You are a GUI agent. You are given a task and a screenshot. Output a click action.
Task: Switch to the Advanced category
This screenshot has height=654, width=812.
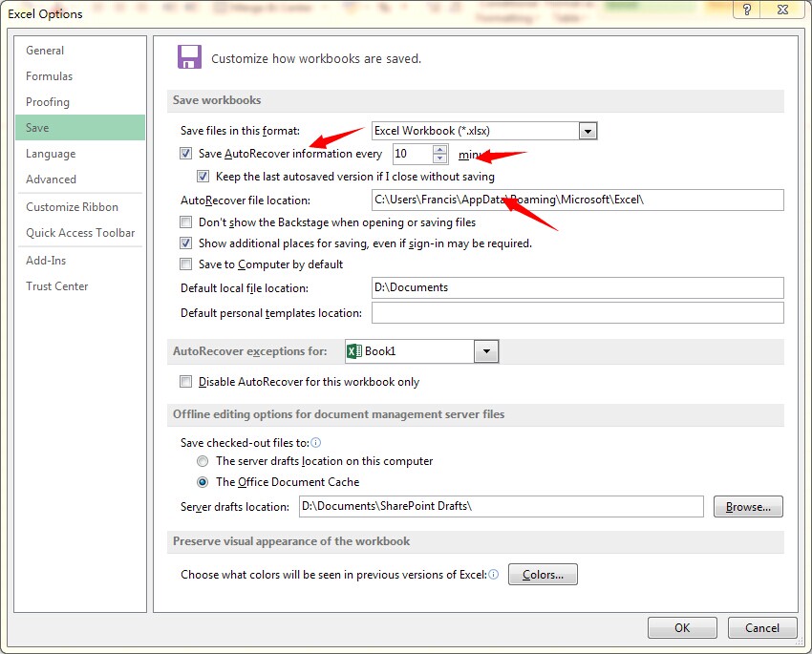80,179
